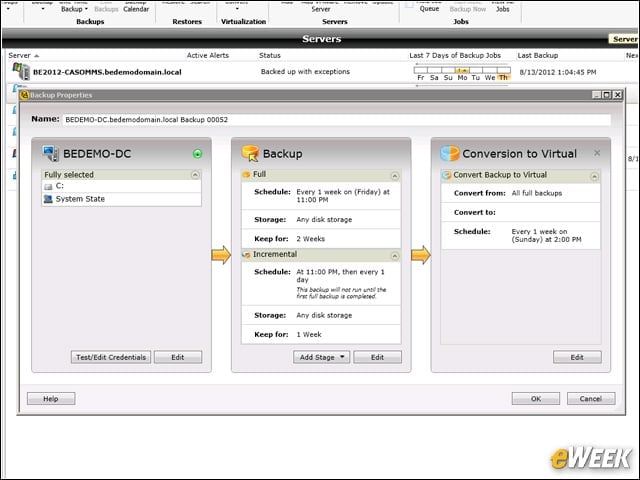Click the backup Name input field
This screenshot has height=480, width=640.
pos(337,120)
